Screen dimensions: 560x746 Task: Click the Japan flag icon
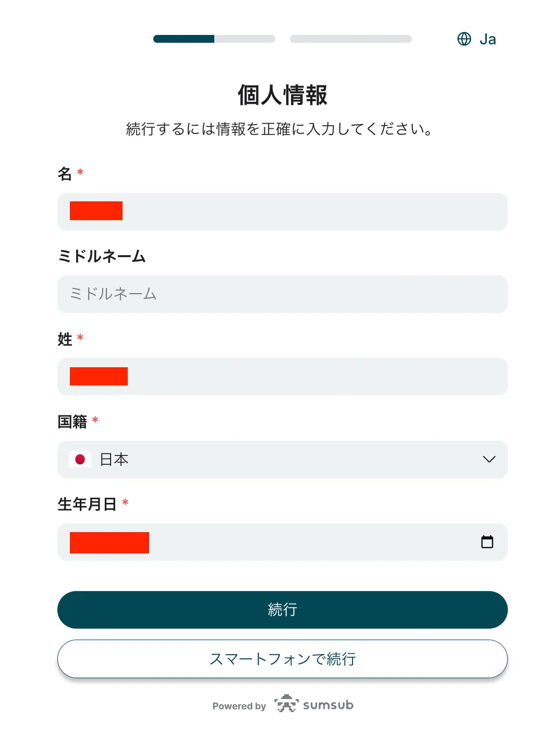coord(80,460)
